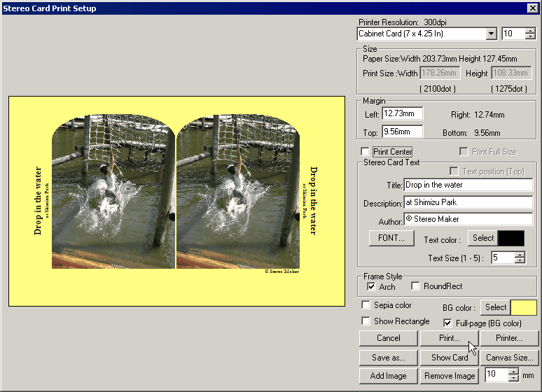
Task: Disable Full-page (BG color) checkbox
Action: pyautogui.click(x=448, y=323)
